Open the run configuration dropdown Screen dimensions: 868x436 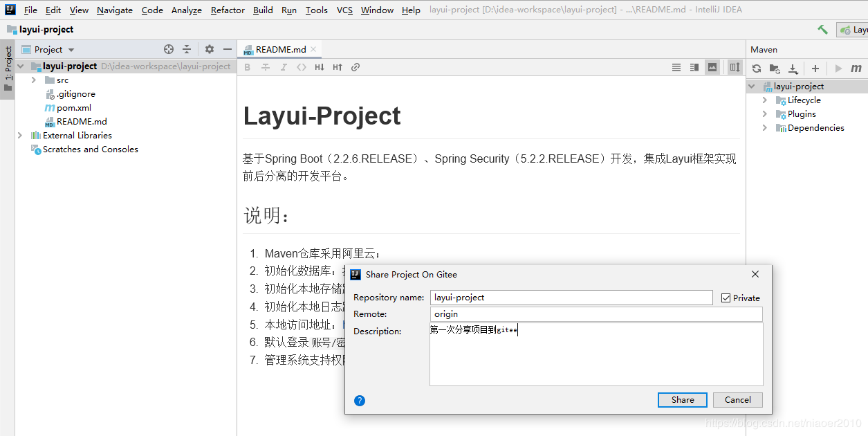tap(852, 30)
